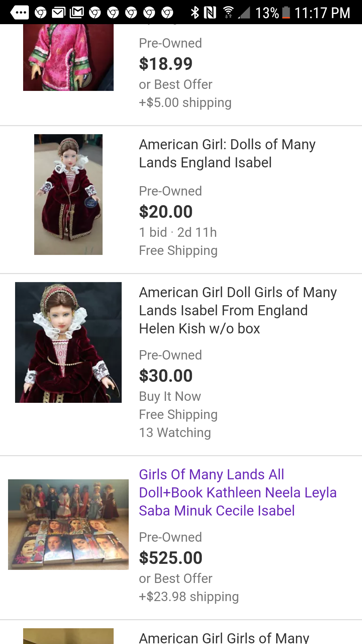
Task: Tap the Gmail notification icon
Action: (x=77, y=13)
